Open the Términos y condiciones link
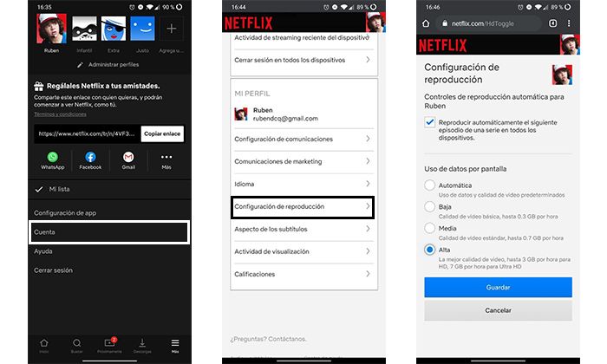The width and height of the screenshot is (607, 364). [x=60, y=114]
